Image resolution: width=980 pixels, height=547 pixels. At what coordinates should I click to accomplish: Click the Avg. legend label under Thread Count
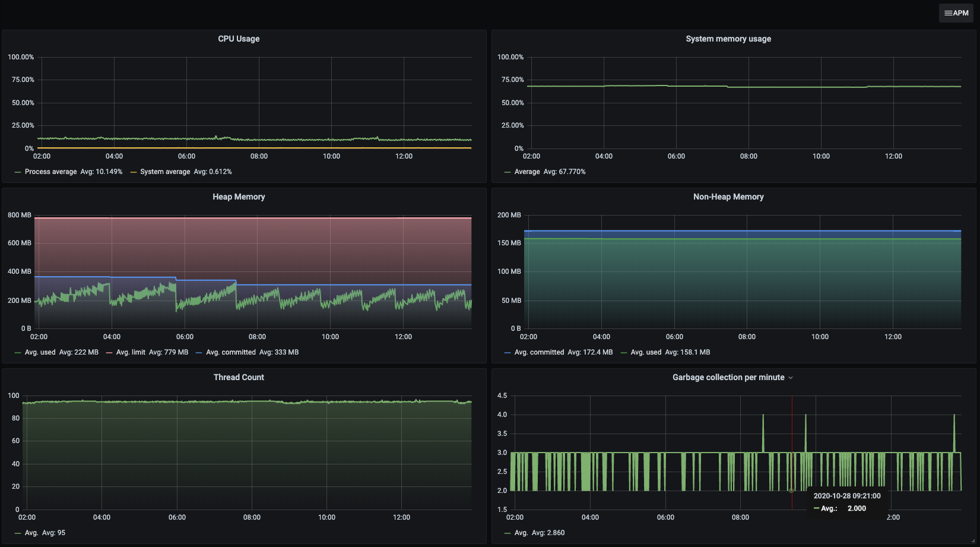pyautogui.click(x=31, y=533)
